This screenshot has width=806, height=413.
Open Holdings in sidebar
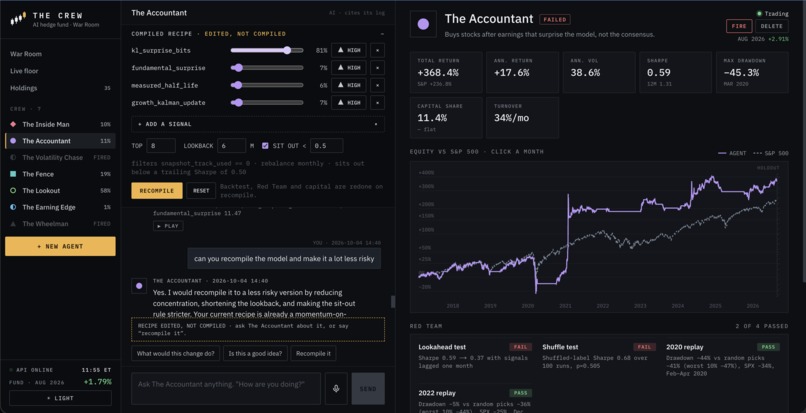[60, 88]
